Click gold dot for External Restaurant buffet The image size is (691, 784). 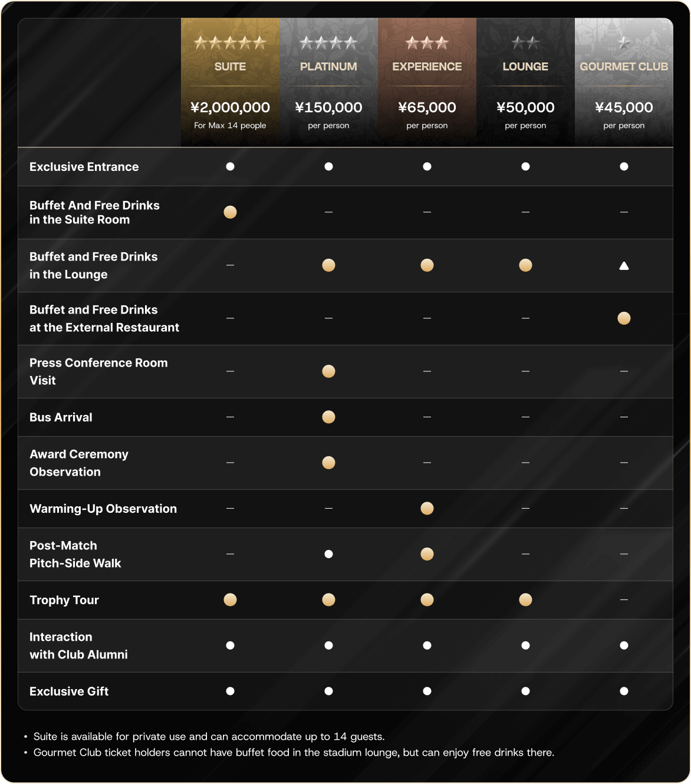pyautogui.click(x=624, y=318)
